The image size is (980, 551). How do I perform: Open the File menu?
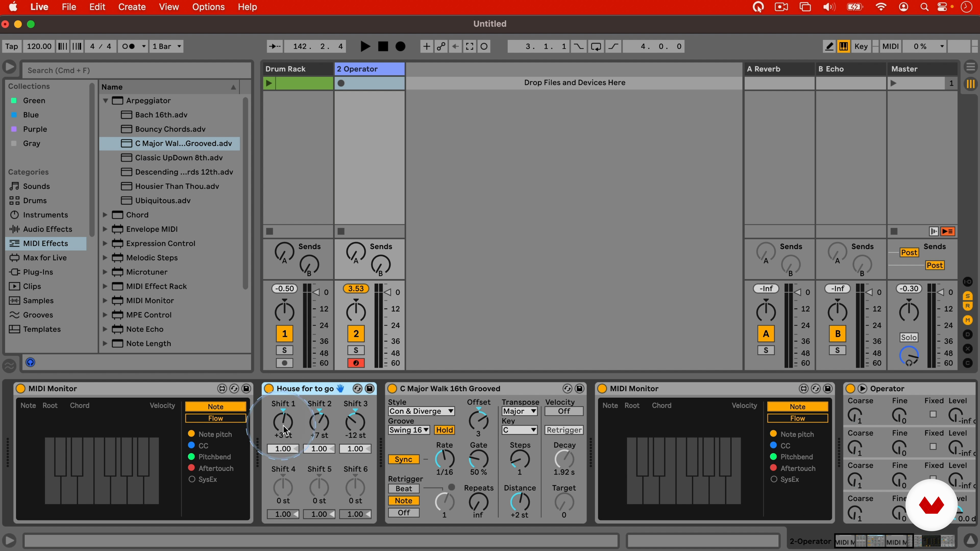69,7
